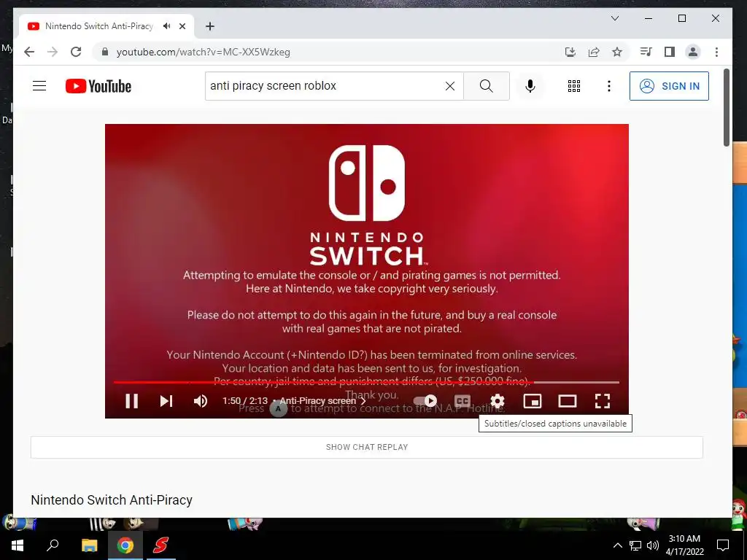Install YouTube app icon in address bar
This screenshot has height=560, width=747.
pos(570,52)
